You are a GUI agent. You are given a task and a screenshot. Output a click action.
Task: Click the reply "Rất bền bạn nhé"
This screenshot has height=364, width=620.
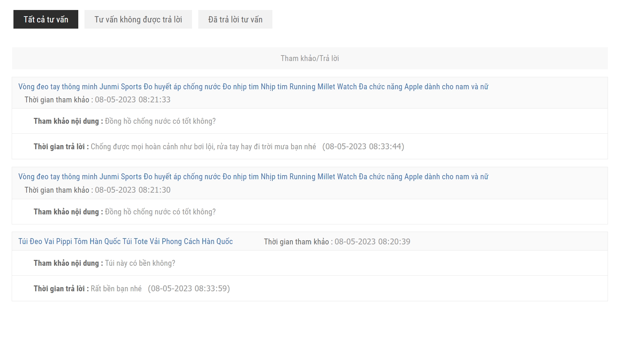coord(116,289)
